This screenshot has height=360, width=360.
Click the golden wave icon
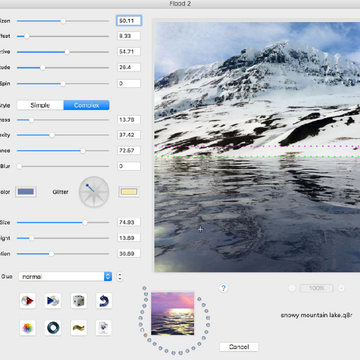click(x=79, y=328)
